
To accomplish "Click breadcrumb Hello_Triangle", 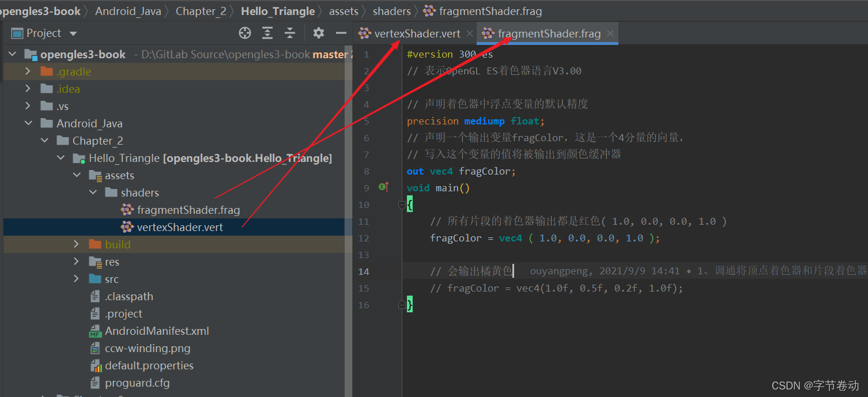I will pos(278,11).
